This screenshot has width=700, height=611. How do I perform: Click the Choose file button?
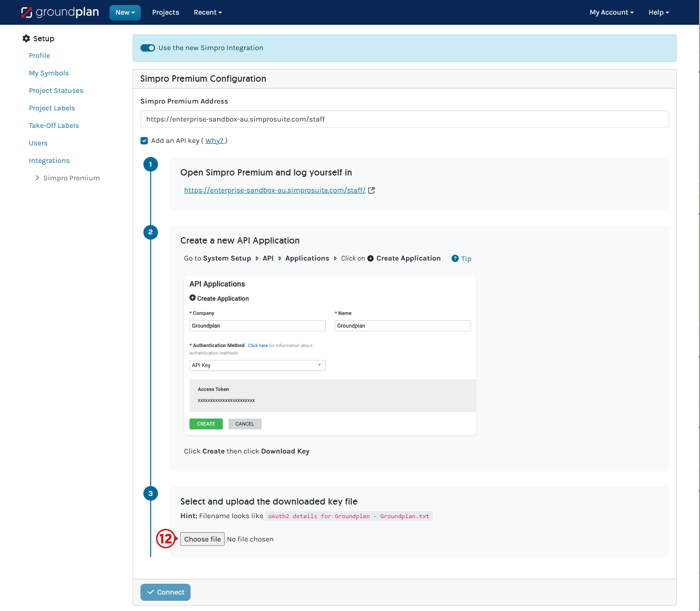click(x=202, y=539)
